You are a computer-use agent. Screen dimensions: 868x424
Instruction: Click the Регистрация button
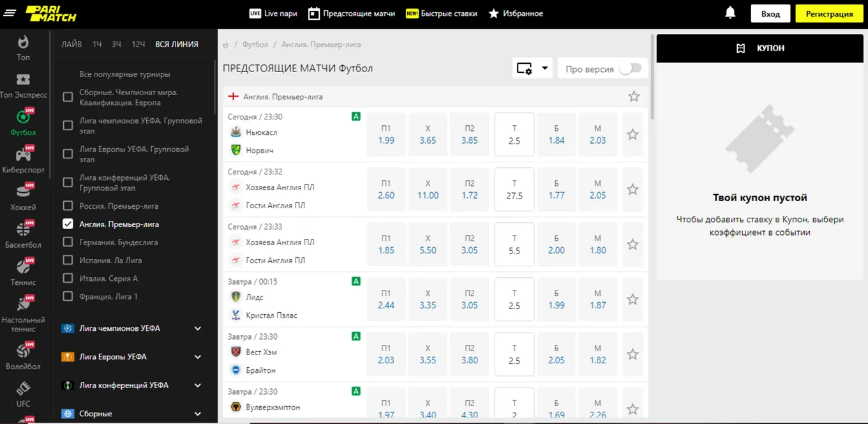[x=829, y=13]
